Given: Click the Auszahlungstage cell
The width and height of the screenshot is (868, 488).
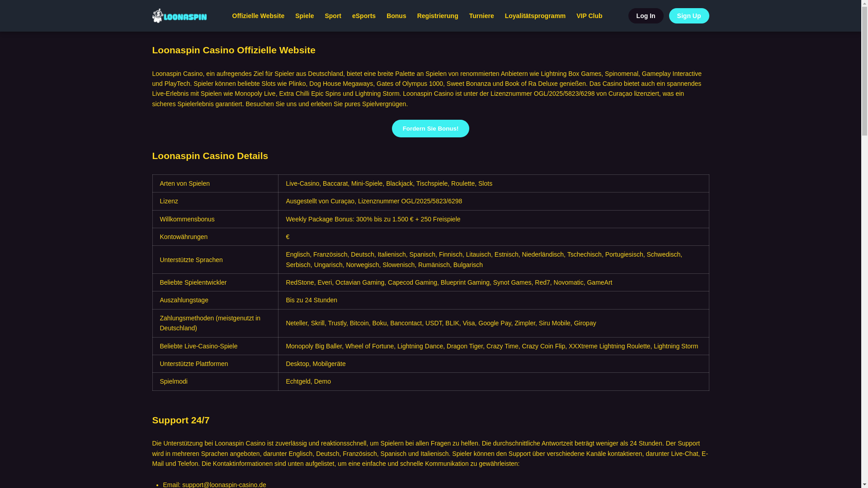Looking at the screenshot, I should 215,300.
